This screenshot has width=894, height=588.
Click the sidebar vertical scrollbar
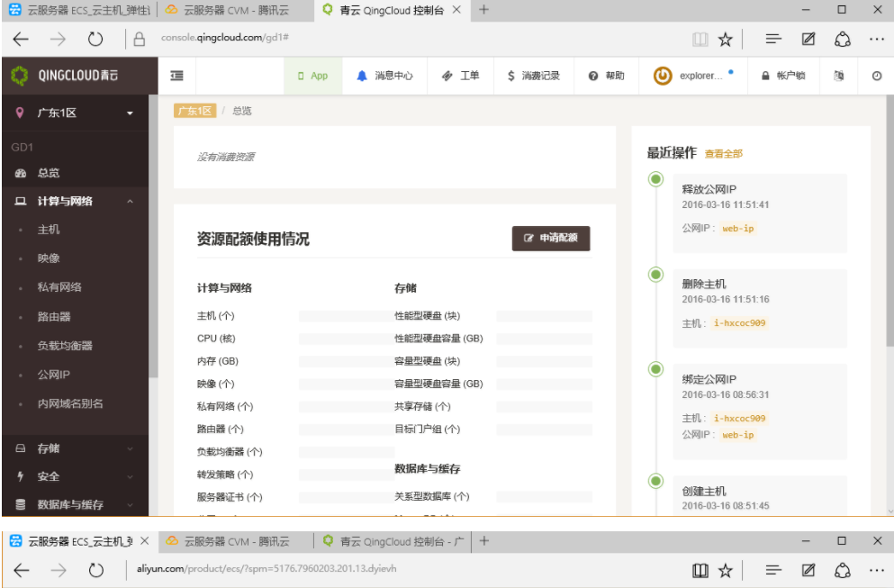click(x=153, y=236)
